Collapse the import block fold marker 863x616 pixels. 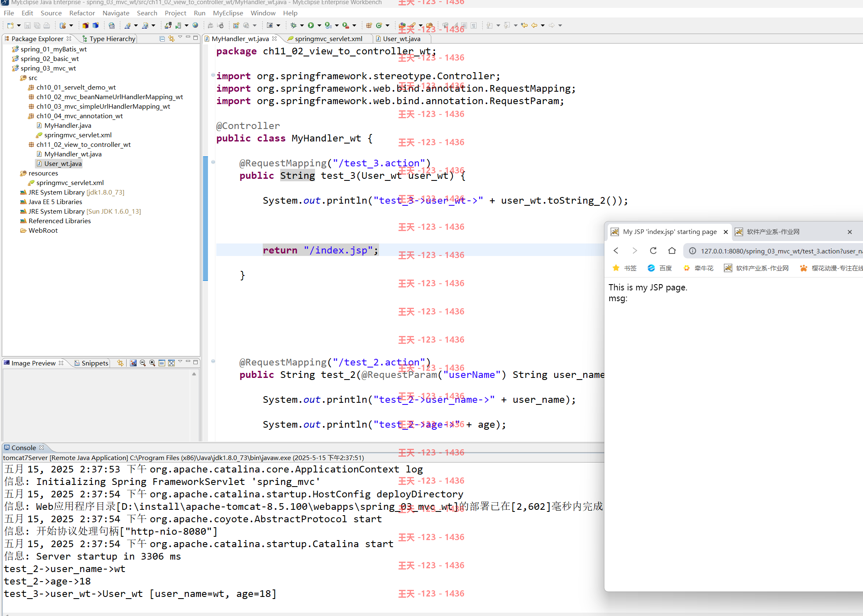213,75
